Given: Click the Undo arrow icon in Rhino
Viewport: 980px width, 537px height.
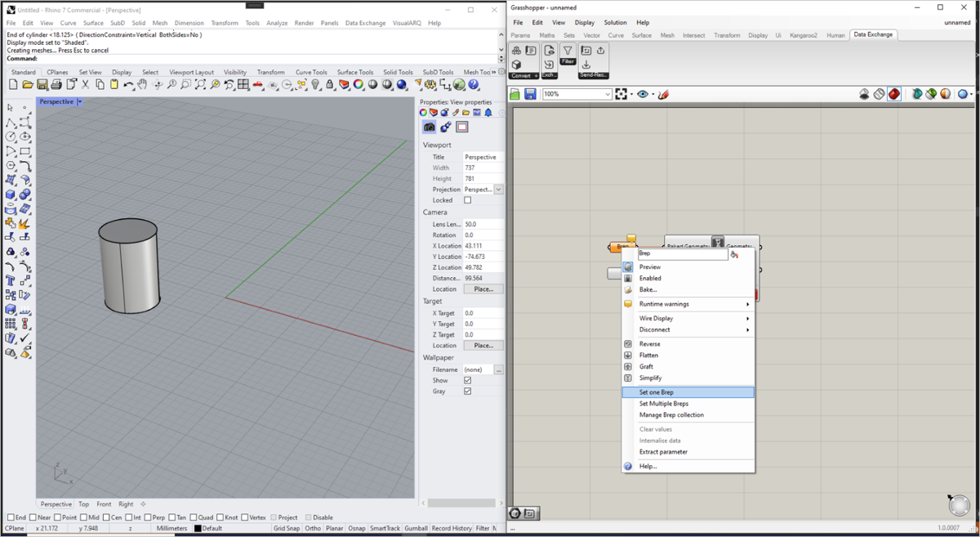Looking at the screenshot, I should 128,85.
